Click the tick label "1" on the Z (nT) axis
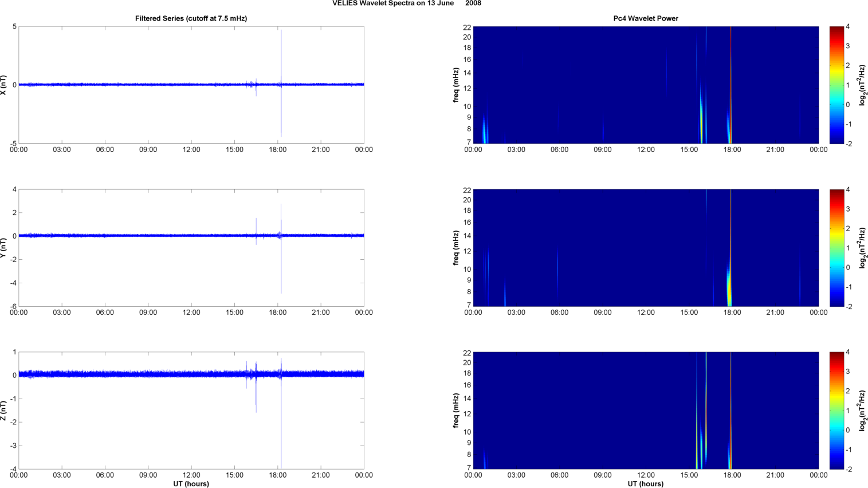 14,352
